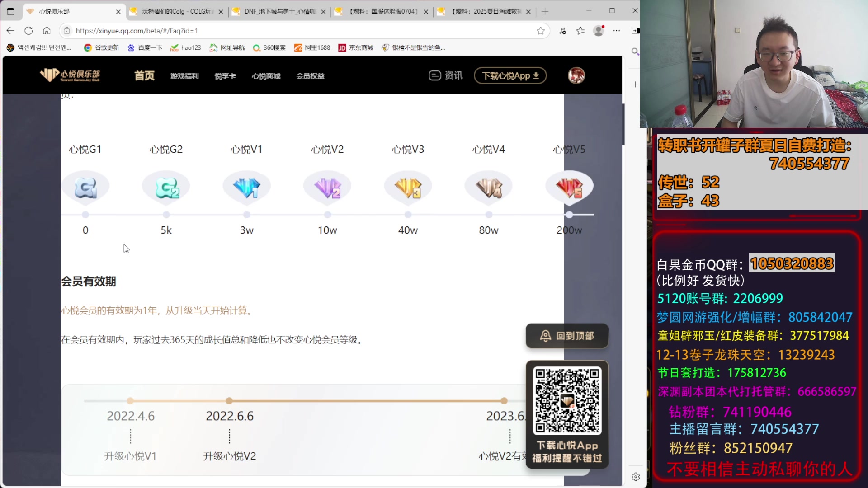The height and width of the screenshot is (488, 868).
Task: Click 回到顶部 back-to-top button
Action: tap(567, 336)
